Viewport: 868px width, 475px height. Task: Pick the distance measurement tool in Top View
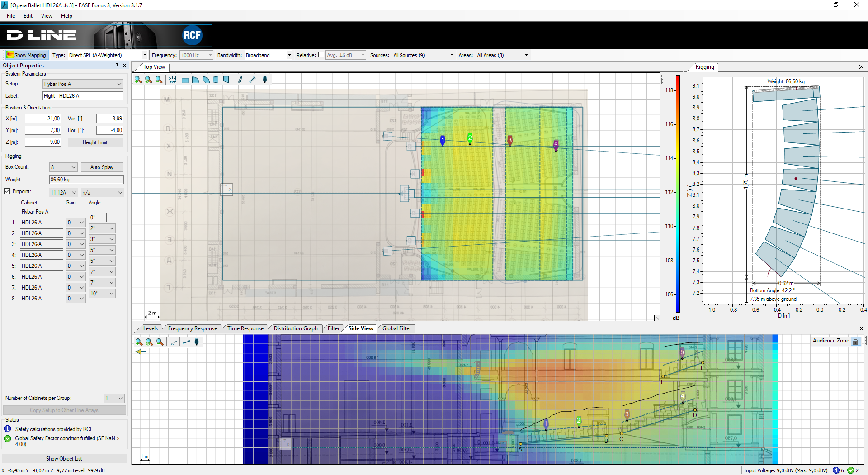(x=252, y=80)
